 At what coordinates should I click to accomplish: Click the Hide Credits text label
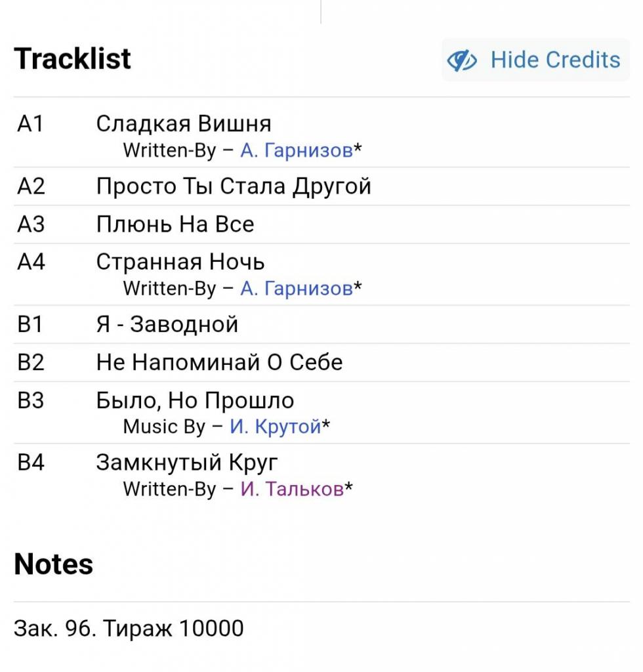coord(555,60)
